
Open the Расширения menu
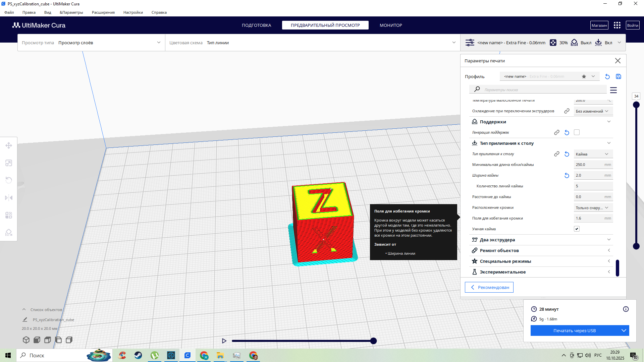[103, 12]
